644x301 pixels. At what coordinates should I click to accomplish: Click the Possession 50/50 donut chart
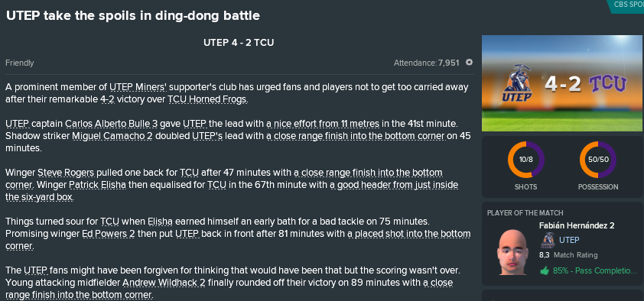598,160
